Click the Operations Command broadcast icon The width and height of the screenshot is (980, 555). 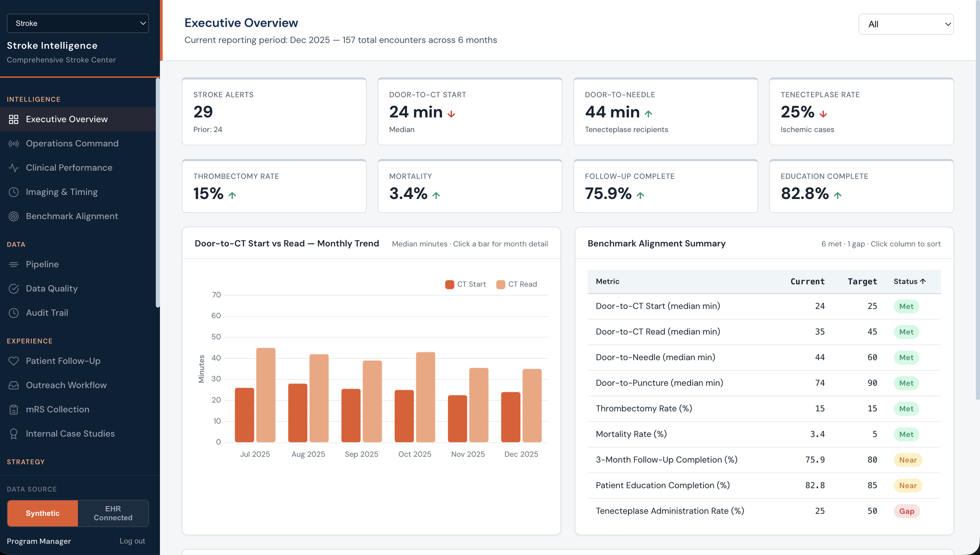click(x=14, y=144)
